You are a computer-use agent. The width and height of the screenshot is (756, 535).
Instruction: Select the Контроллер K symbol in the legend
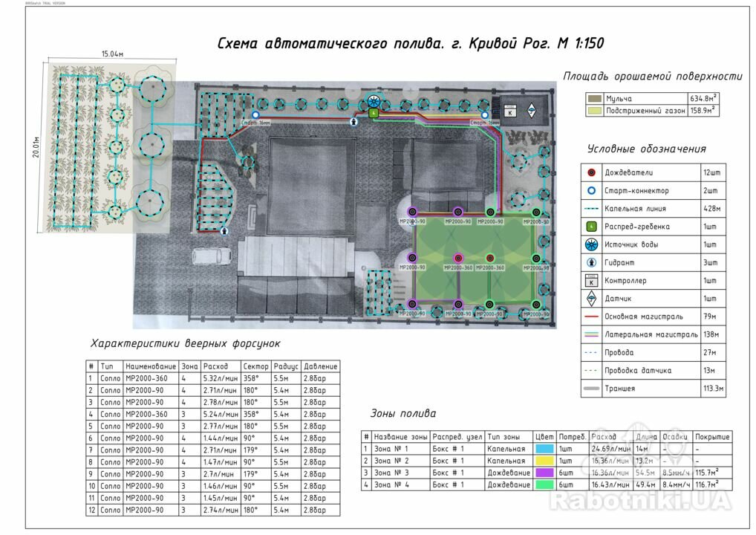tap(592, 280)
